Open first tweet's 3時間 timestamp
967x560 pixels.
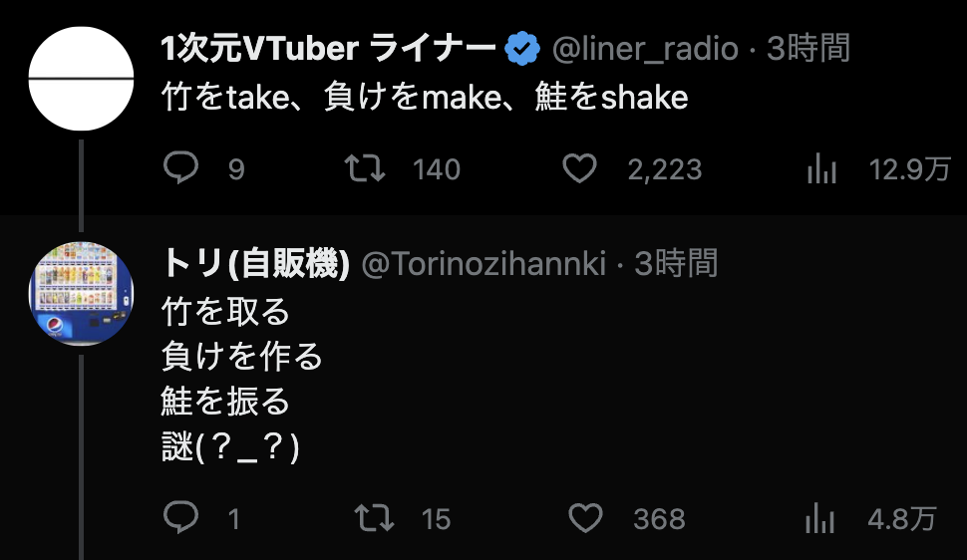(808, 48)
